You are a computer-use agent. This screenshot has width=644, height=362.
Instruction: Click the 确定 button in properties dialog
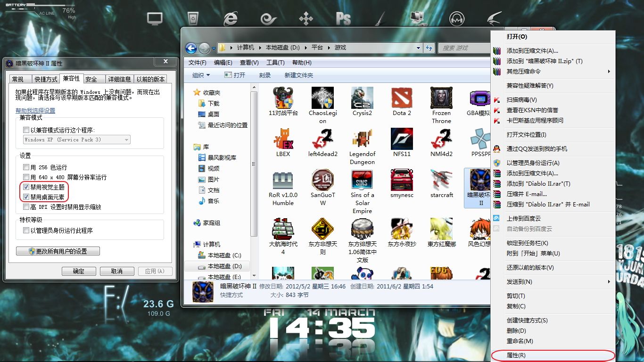79,271
